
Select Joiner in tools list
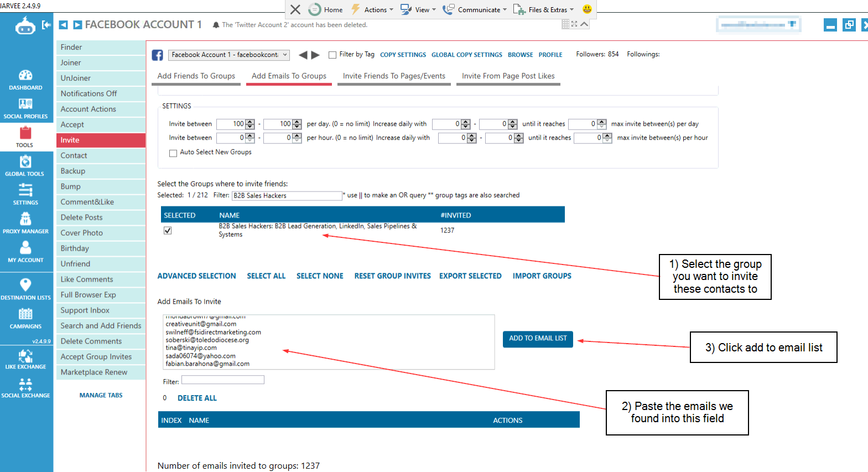(x=101, y=63)
